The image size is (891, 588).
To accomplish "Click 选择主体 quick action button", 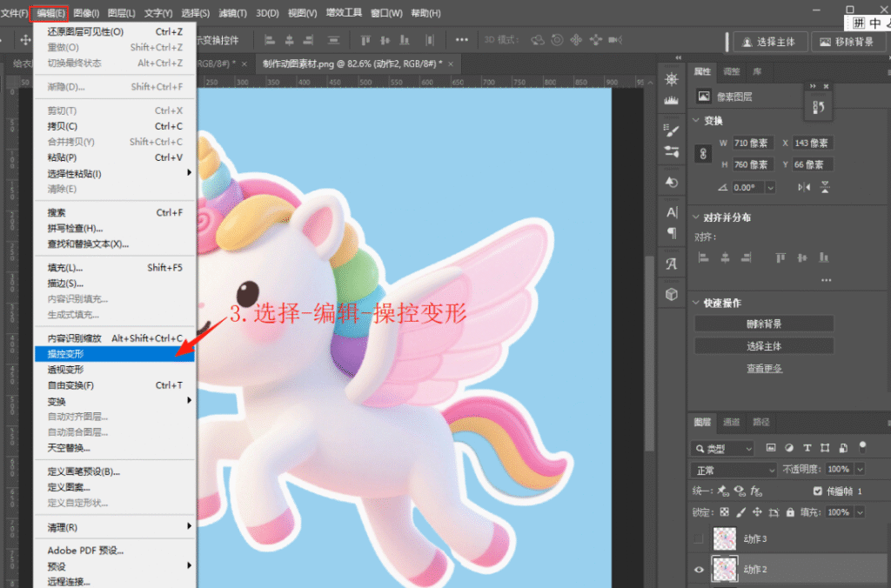I will coord(764,346).
